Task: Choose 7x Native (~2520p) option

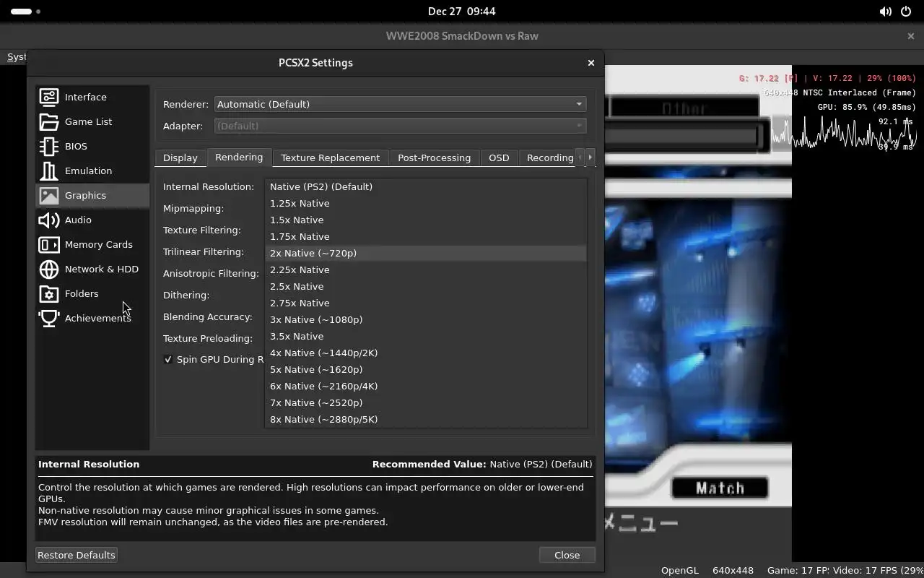Action: pyautogui.click(x=426, y=402)
